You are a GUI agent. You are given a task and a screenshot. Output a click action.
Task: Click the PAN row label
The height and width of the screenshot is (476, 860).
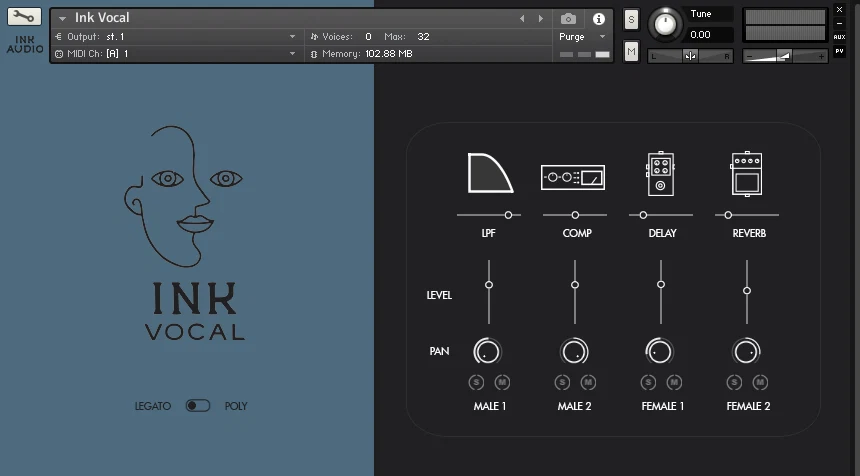[x=439, y=351]
